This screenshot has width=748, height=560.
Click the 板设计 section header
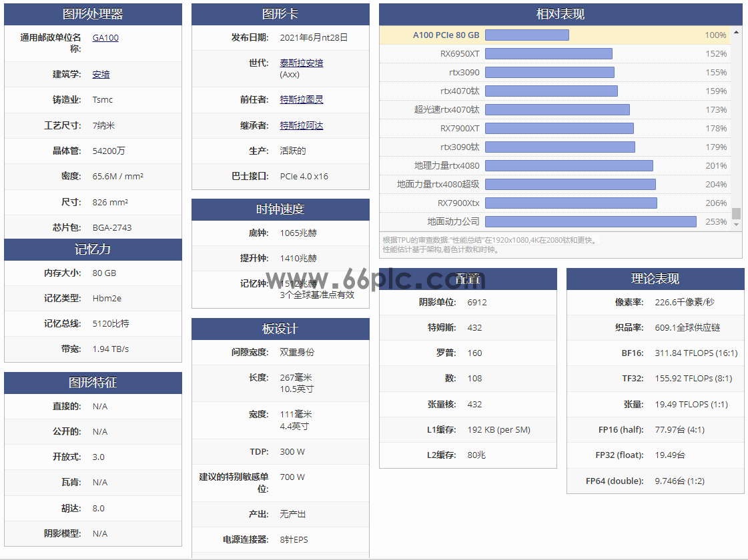(280, 329)
